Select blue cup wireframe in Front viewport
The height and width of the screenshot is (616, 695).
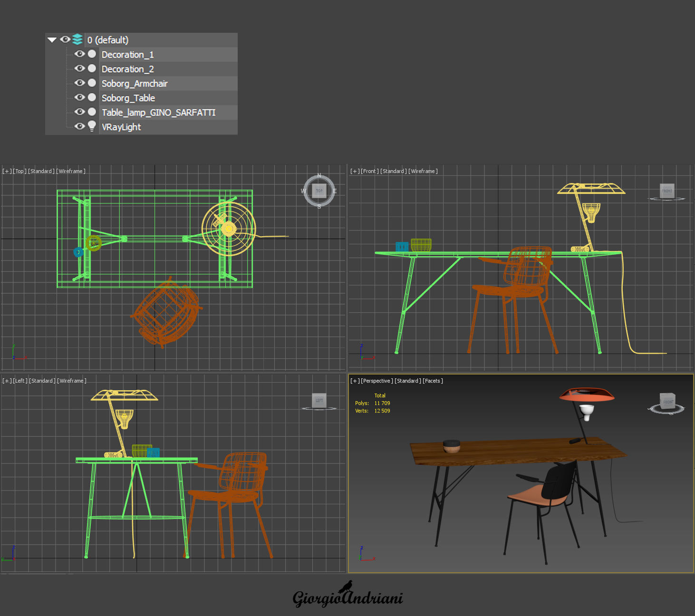(x=402, y=247)
